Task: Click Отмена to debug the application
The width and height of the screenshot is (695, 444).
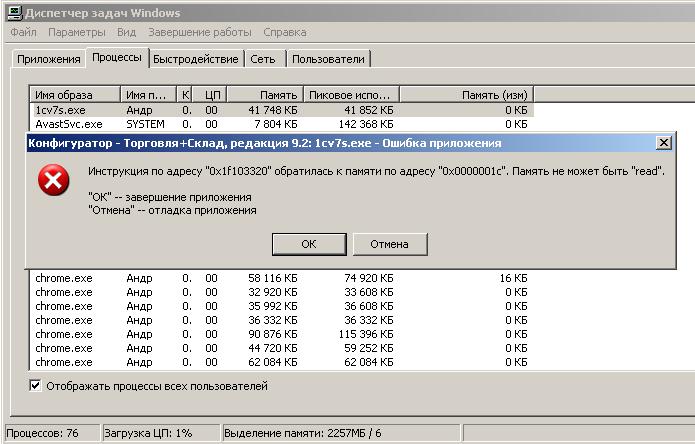Action: pyautogui.click(x=390, y=244)
